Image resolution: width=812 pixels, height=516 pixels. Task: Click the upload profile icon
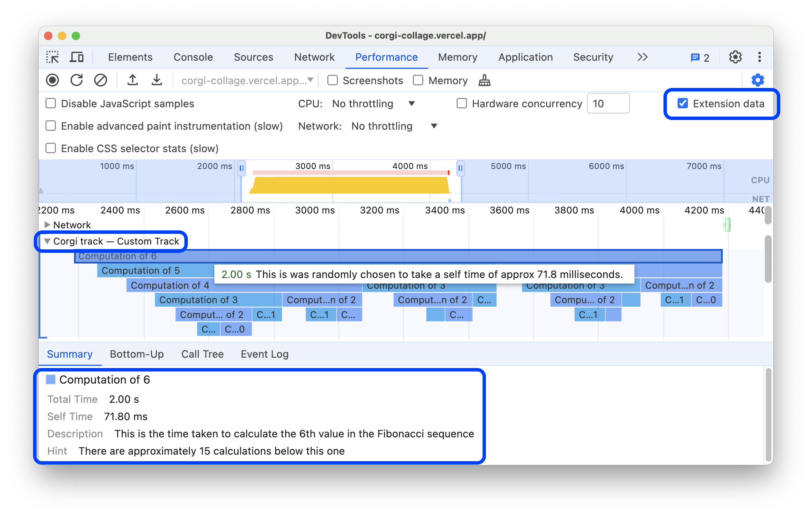pyautogui.click(x=131, y=80)
